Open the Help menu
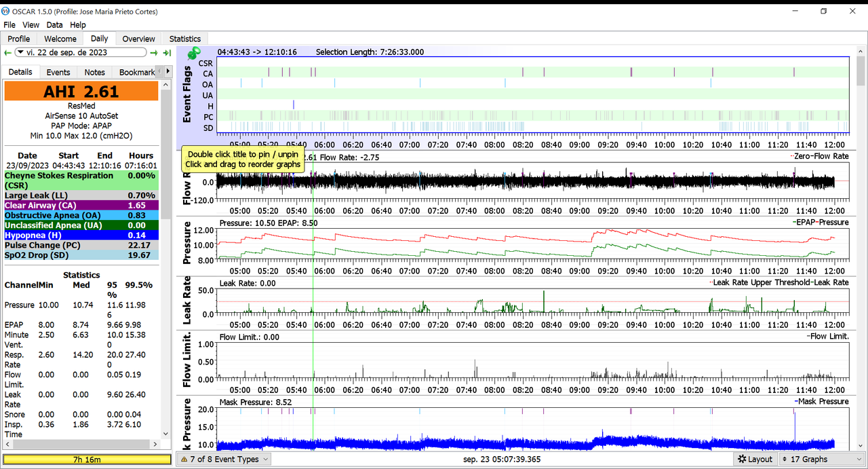This screenshot has width=868, height=469. point(78,24)
